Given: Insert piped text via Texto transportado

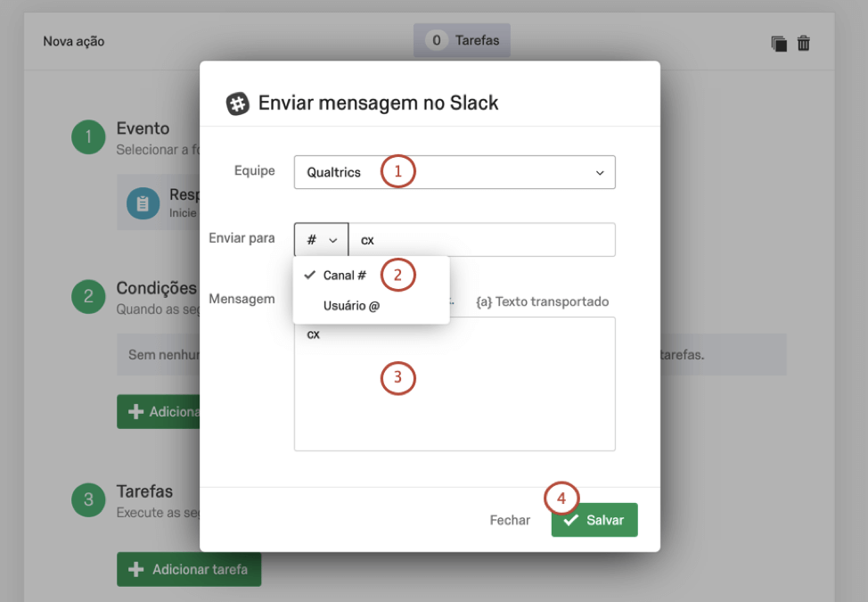Looking at the screenshot, I should 543,301.
